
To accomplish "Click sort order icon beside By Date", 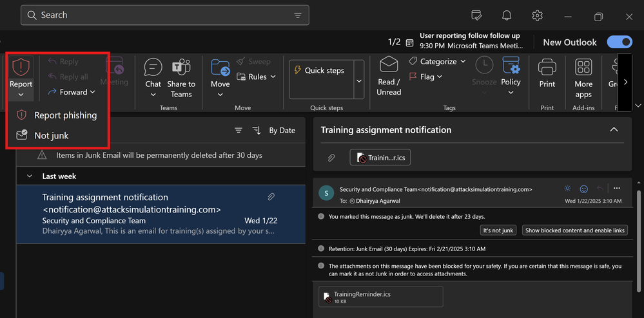I will click(x=257, y=131).
